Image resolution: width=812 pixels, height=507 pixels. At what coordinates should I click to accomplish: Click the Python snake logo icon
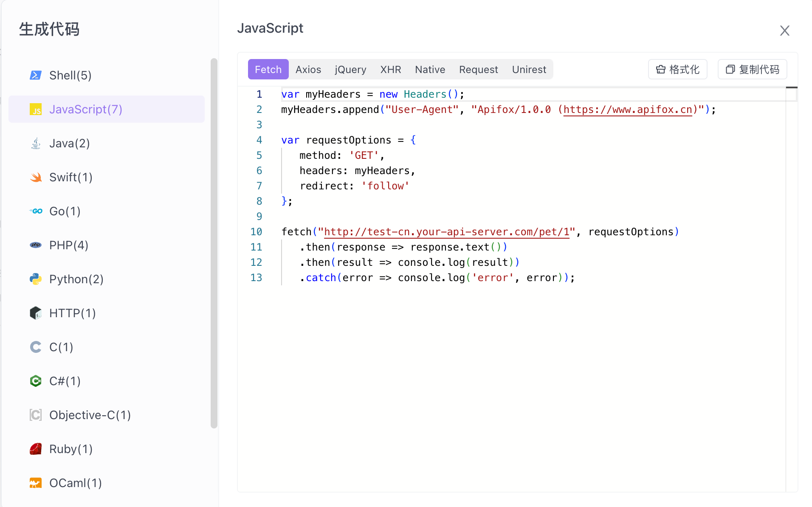point(36,279)
